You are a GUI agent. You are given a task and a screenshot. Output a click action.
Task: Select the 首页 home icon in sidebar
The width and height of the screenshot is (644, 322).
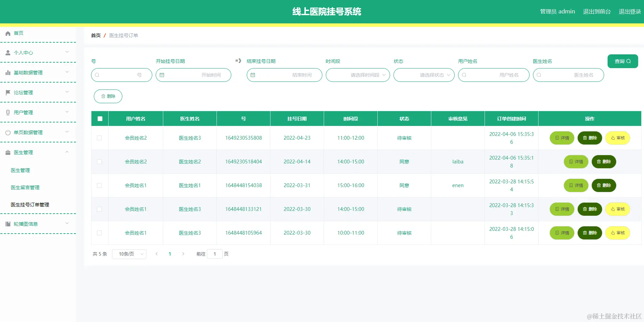[x=8, y=33]
